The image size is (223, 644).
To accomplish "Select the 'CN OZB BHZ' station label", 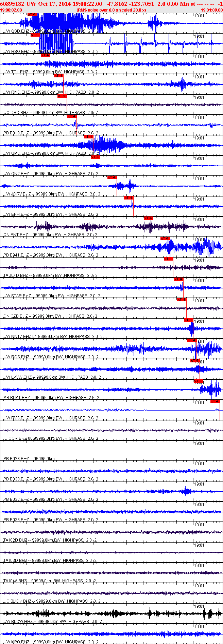I will (16, 316).
